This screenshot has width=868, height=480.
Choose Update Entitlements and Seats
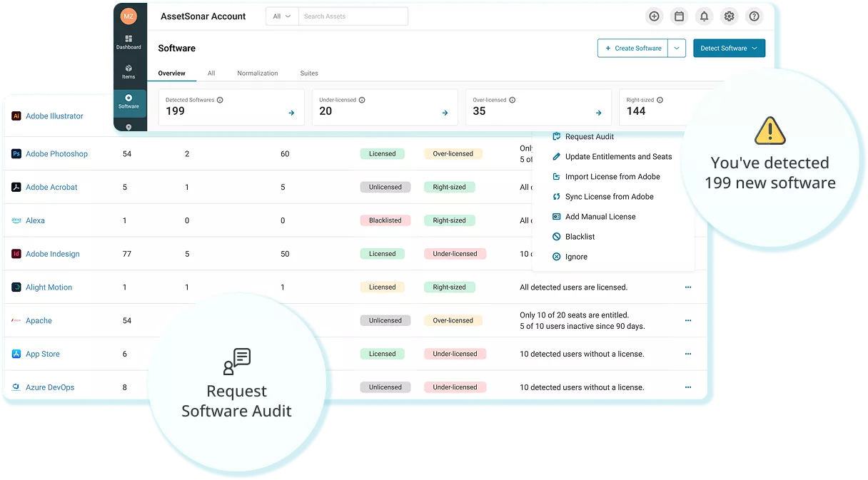(613, 156)
